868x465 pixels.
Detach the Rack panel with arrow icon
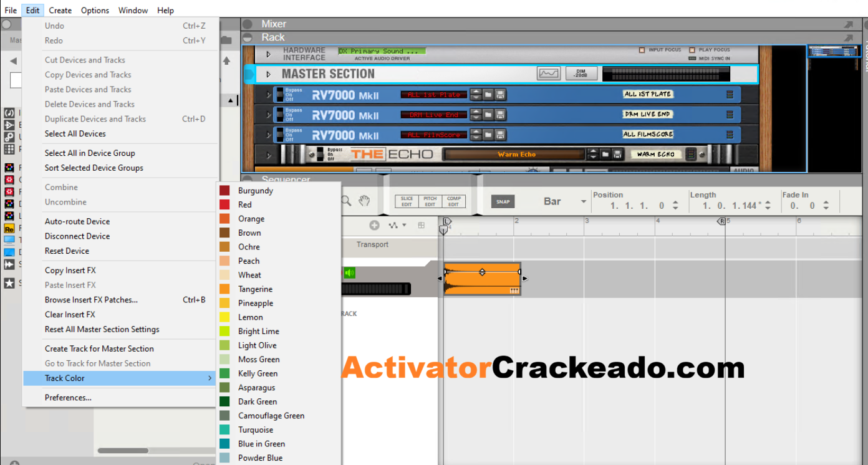click(849, 38)
